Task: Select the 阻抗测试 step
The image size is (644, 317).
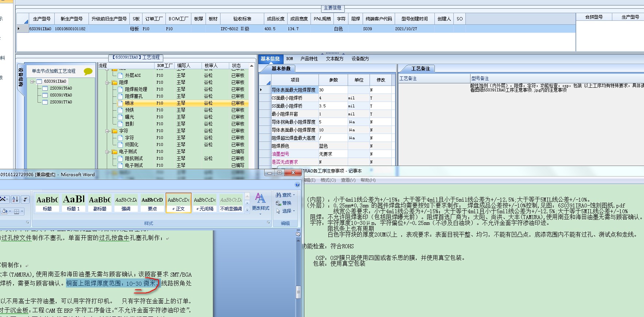Action: coord(134,159)
